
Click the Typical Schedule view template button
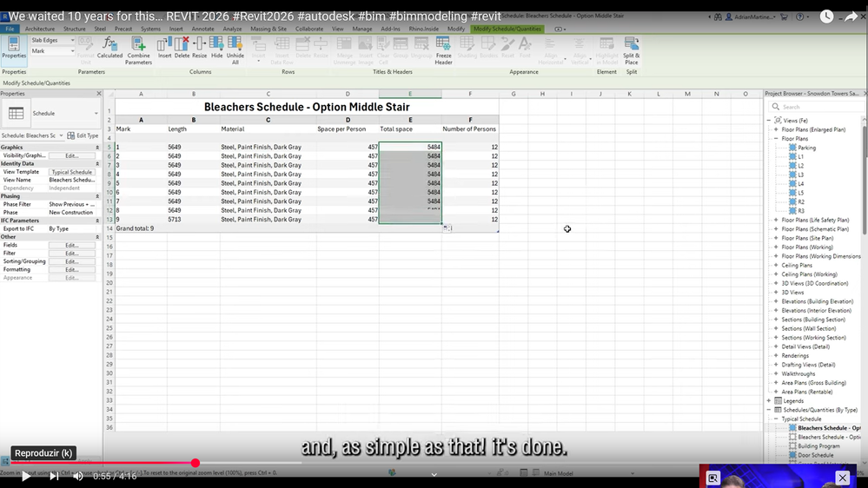pos(71,172)
